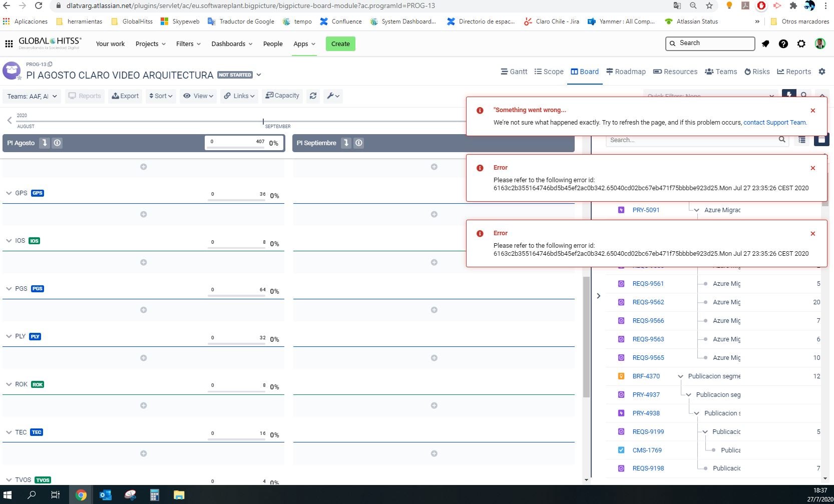
Task: Open issue CMS-1769 link
Action: [647, 450]
